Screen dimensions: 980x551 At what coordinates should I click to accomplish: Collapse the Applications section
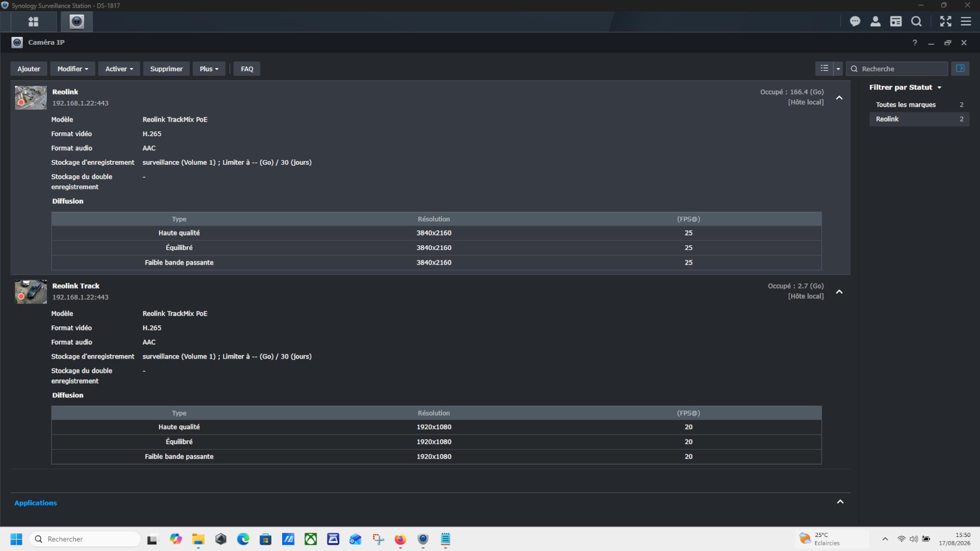click(840, 502)
